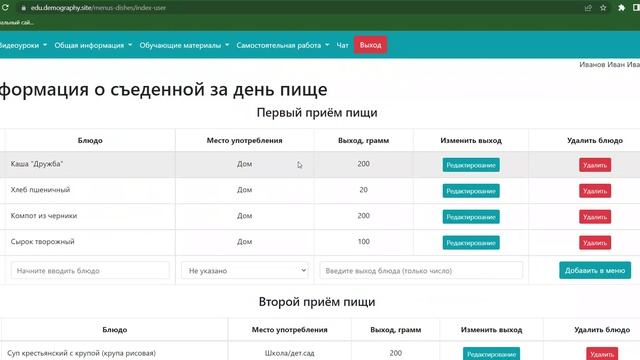Click the edu.demography.site address bar URL
This screenshot has width=640, height=360.
[x=98, y=8]
